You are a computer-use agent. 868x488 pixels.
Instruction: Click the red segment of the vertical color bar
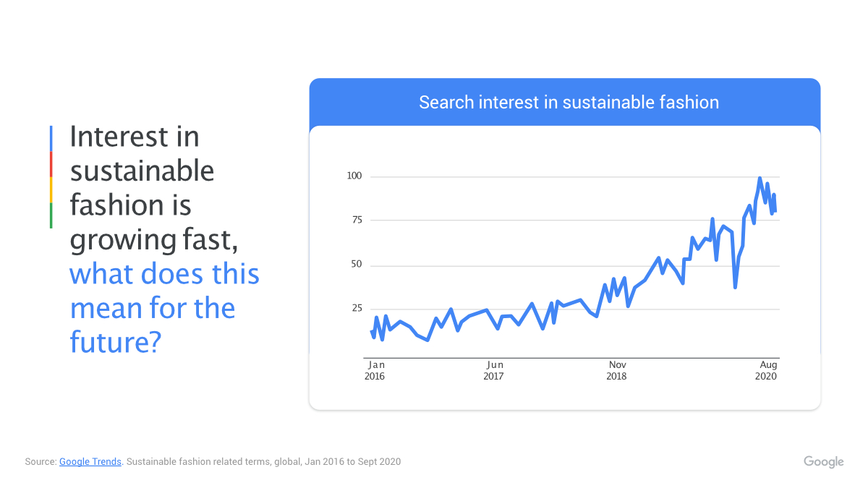(x=51, y=165)
